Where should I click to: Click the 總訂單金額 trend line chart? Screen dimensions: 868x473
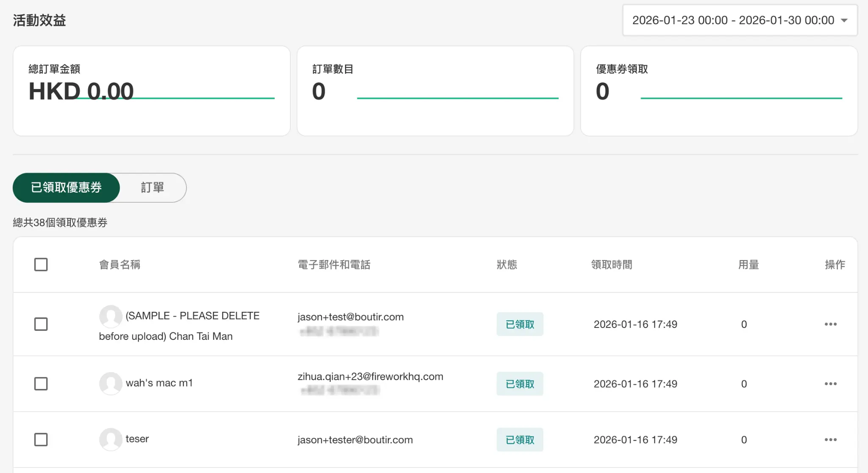[203, 98]
